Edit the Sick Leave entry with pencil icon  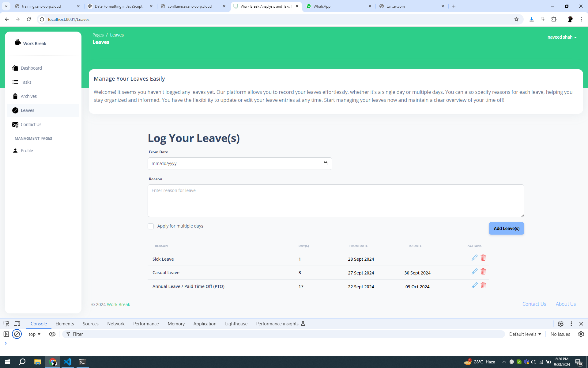coord(474,258)
